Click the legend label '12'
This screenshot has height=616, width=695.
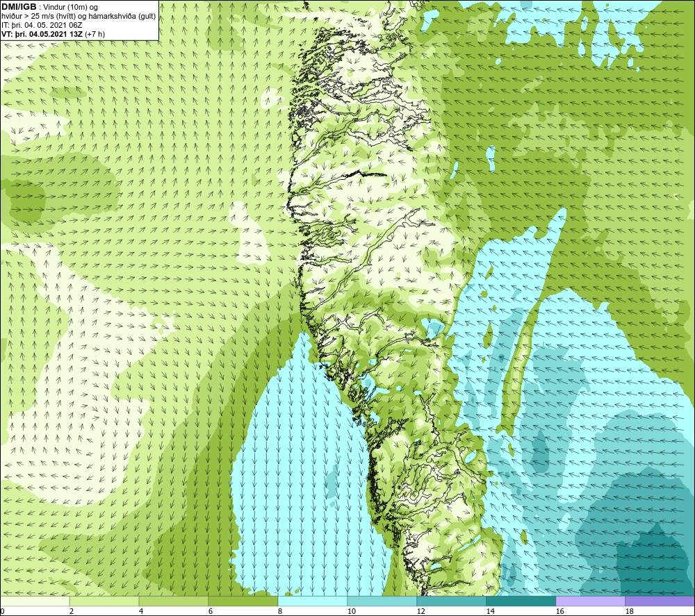tap(420, 612)
